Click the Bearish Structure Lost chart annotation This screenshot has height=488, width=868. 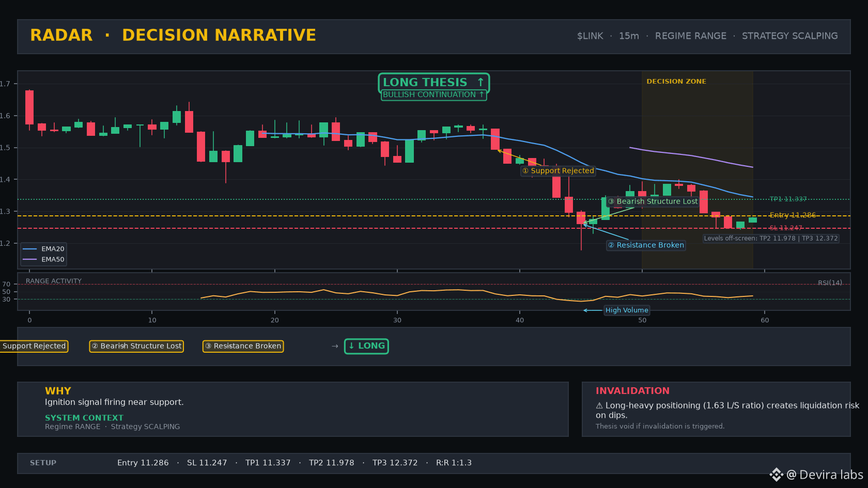pyautogui.click(x=653, y=201)
